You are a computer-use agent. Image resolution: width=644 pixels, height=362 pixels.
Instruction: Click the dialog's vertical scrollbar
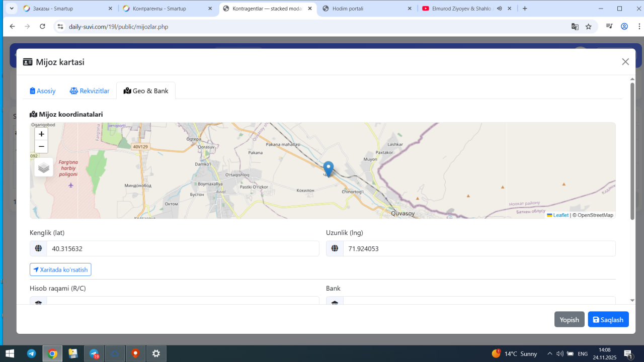[x=632, y=151]
